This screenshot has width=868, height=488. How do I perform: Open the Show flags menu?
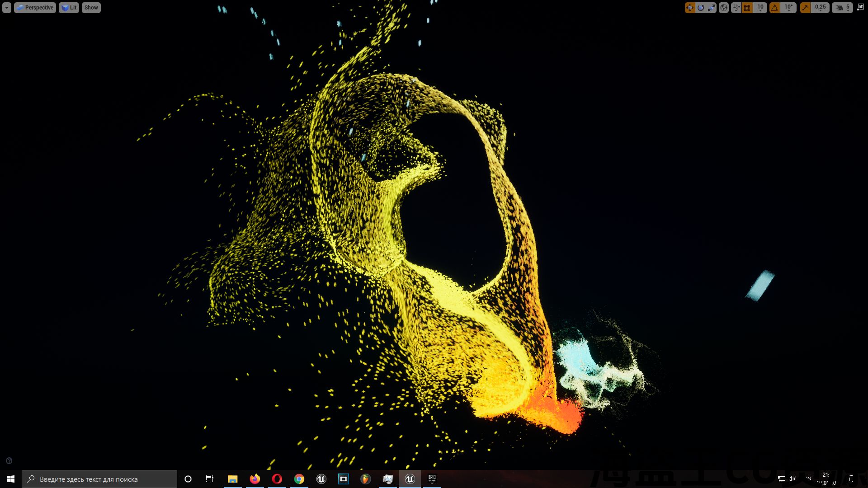(x=91, y=8)
